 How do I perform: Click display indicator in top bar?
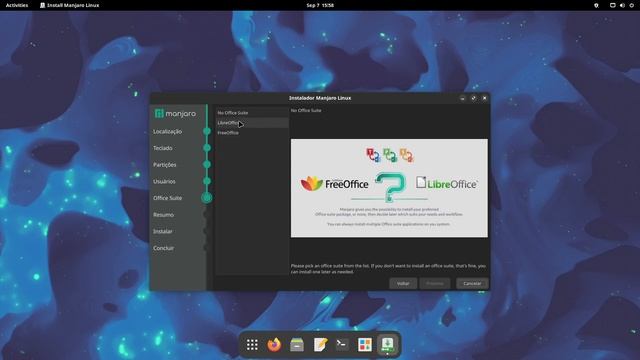point(613,5)
